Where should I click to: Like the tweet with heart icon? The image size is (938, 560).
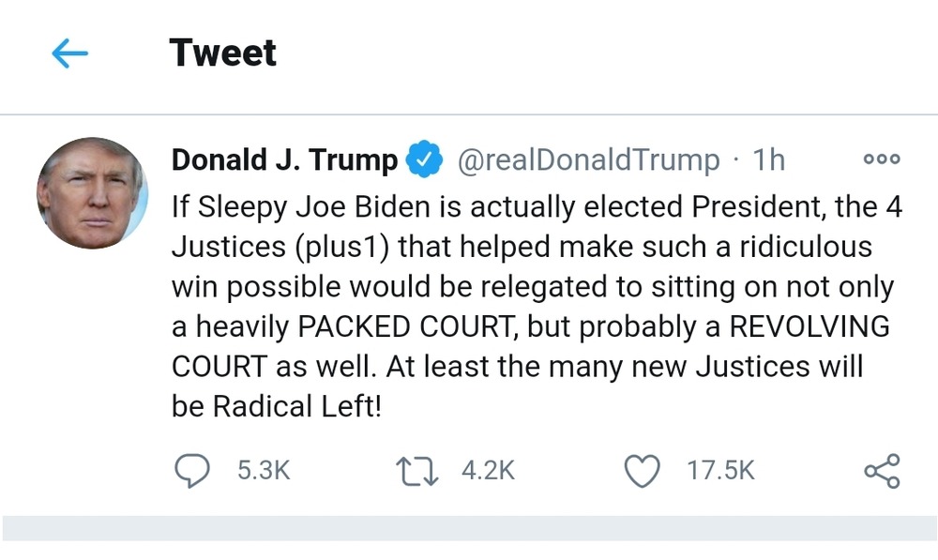tap(642, 471)
